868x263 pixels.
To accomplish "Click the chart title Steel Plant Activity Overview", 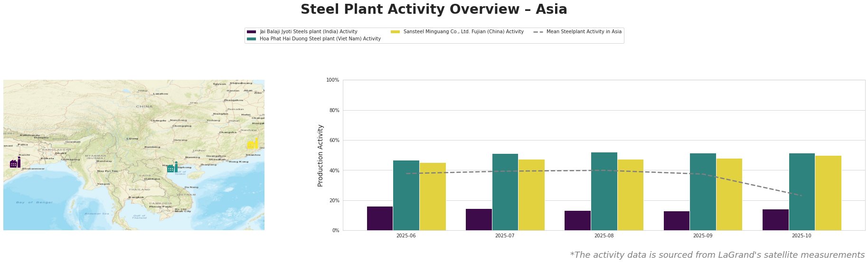I will click(434, 9).
